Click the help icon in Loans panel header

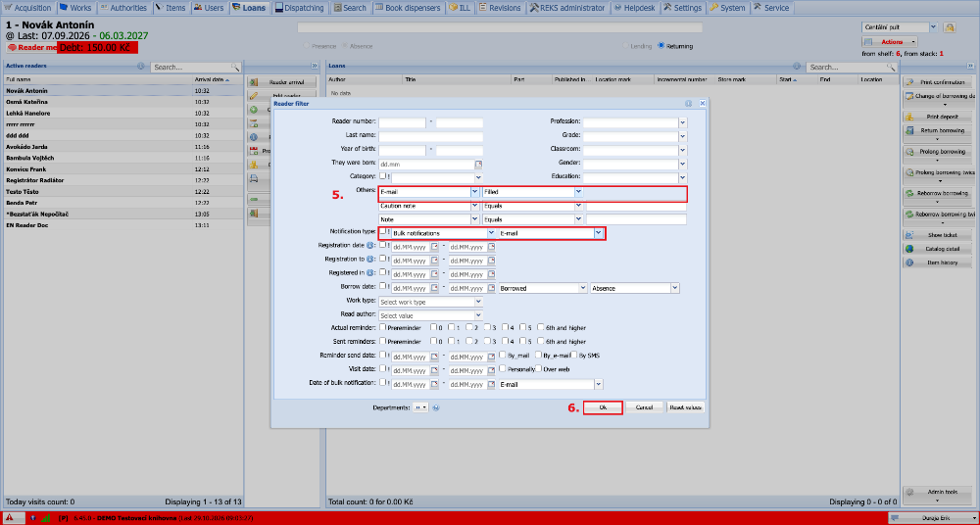797,66
